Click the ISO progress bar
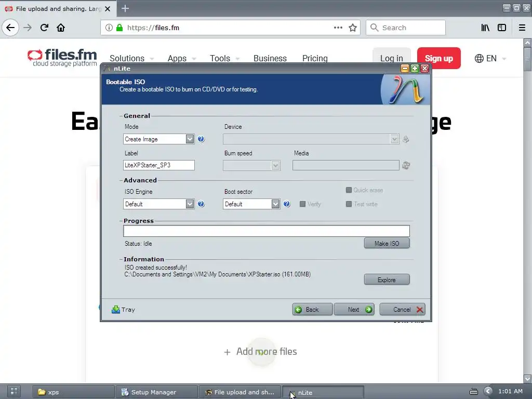Viewport: 532px width, 399px height. pos(267,231)
